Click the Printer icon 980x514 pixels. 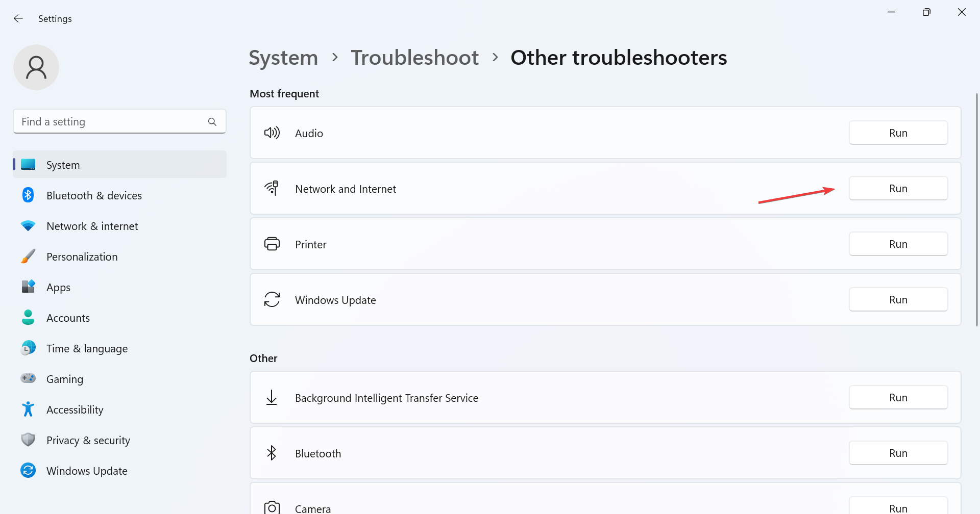pos(272,244)
